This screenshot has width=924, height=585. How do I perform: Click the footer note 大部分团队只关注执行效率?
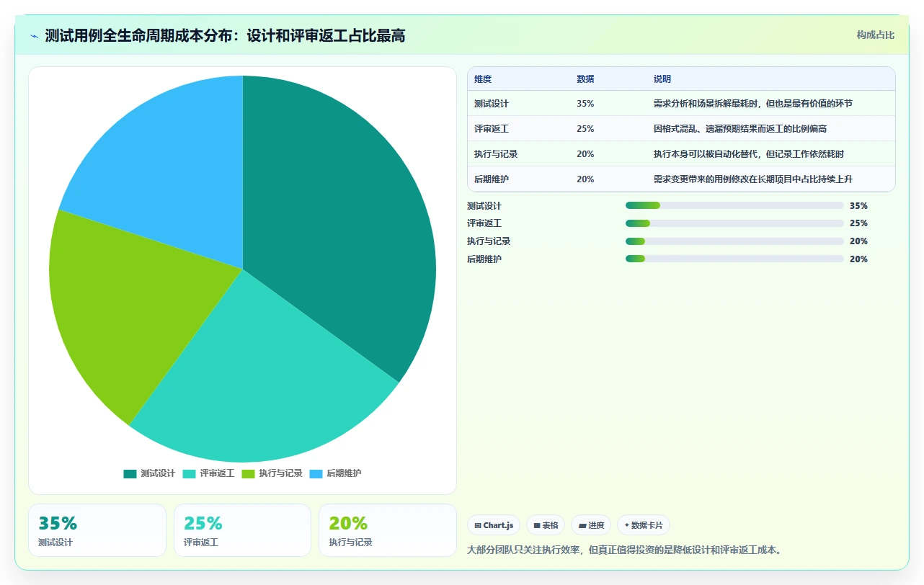624,550
